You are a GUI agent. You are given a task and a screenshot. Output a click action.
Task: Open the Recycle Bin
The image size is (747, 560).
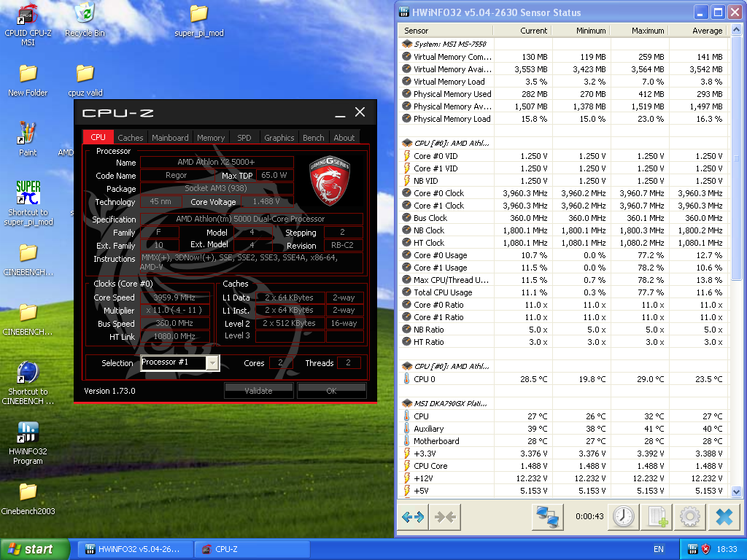click(85, 20)
